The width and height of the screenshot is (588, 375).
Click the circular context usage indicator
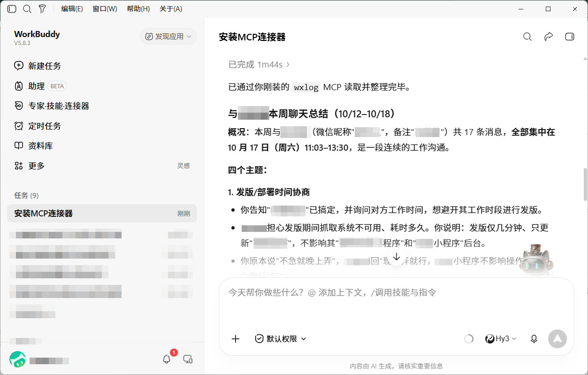click(468, 339)
